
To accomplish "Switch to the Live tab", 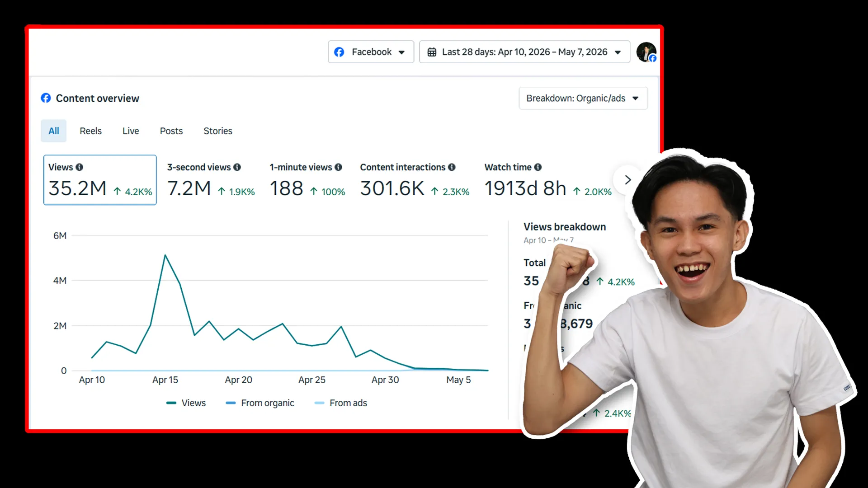I will [131, 131].
